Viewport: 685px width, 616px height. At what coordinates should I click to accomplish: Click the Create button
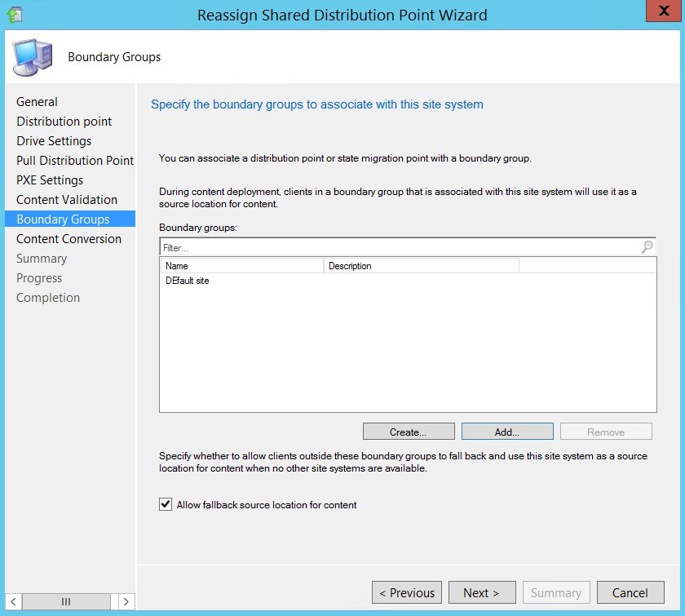408,431
